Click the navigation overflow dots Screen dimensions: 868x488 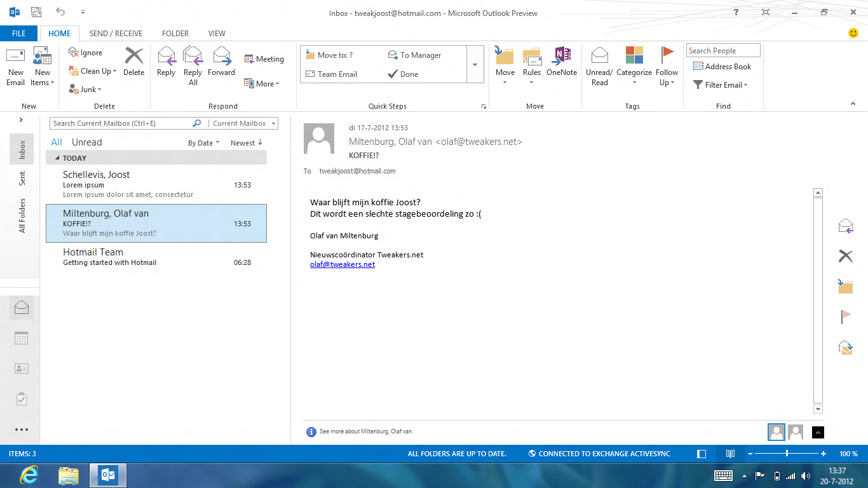click(21, 430)
